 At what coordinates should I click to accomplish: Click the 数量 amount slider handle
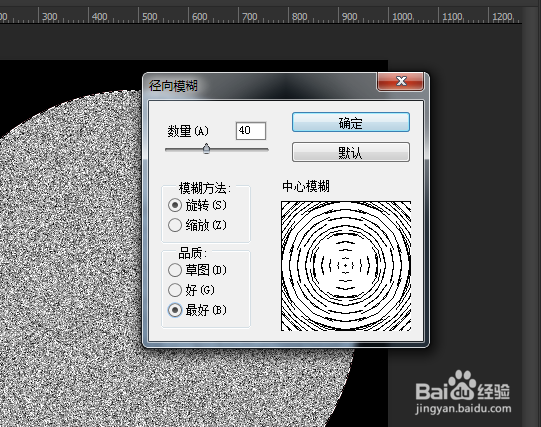click(x=206, y=149)
